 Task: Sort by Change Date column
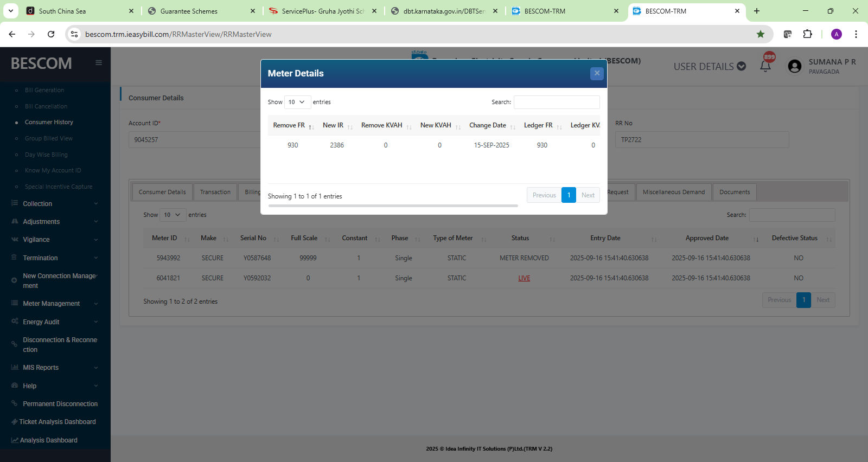pyautogui.click(x=492, y=125)
